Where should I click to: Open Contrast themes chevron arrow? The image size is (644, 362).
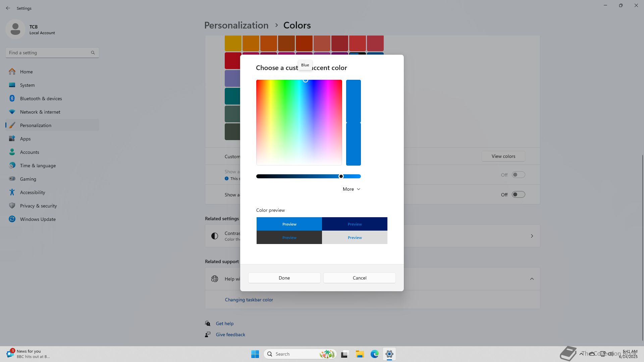click(x=532, y=236)
